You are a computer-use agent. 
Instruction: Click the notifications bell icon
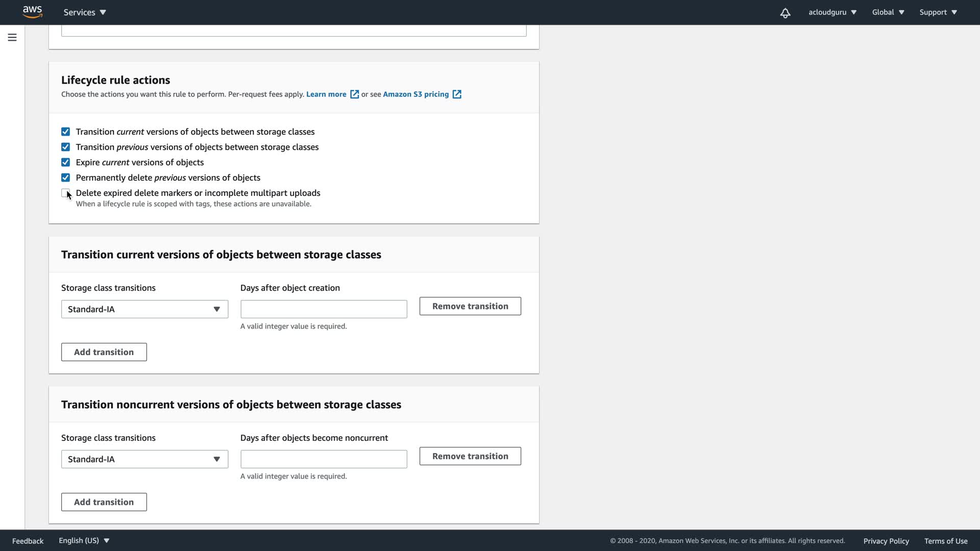[x=785, y=13]
